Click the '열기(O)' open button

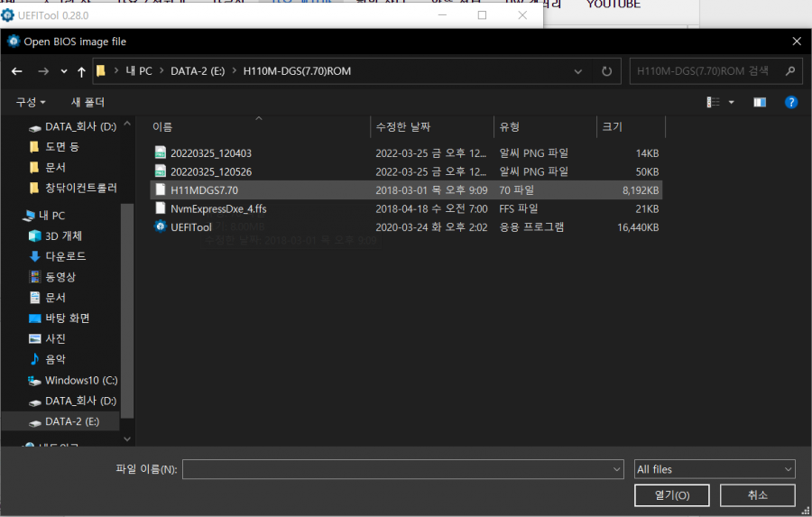point(671,495)
